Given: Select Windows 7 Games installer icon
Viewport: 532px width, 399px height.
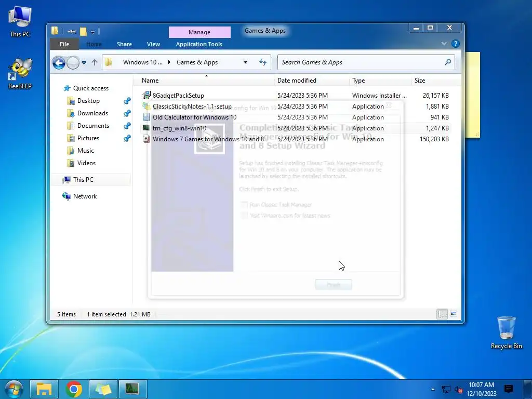Looking at the screenshot, I should [146, 139].
